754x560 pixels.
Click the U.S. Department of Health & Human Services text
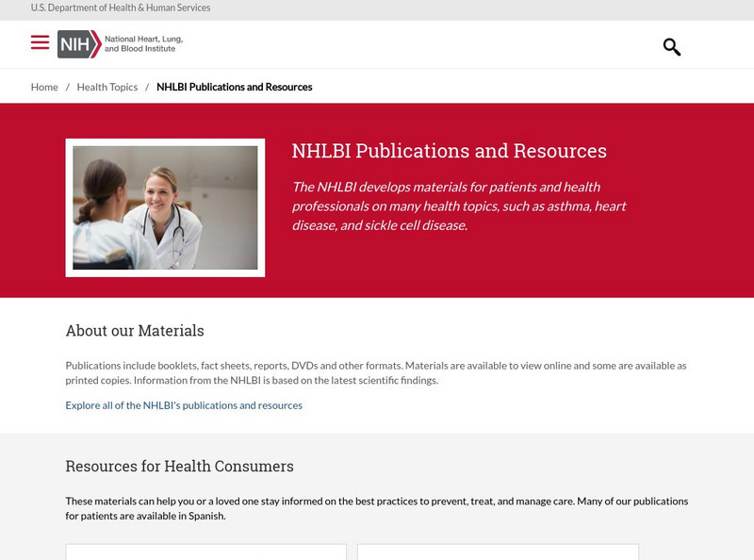(121, 8)
